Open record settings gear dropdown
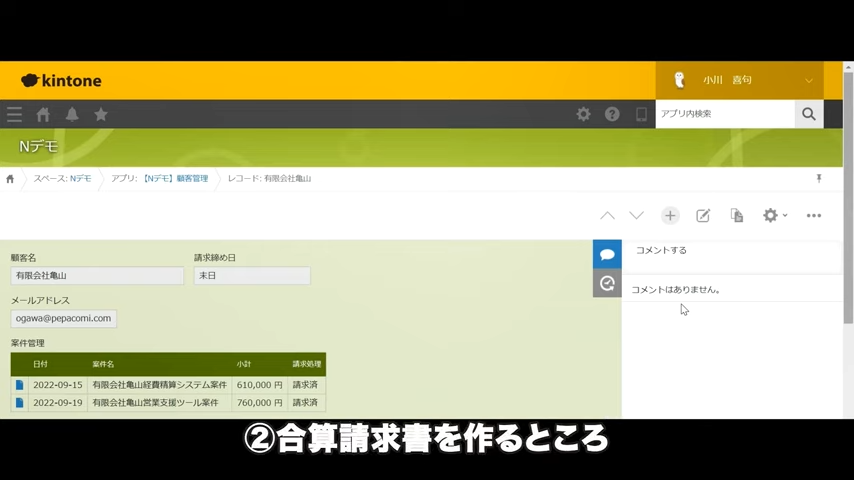The height and width of the screenshot is (480, 854). [x=774, y=215]
